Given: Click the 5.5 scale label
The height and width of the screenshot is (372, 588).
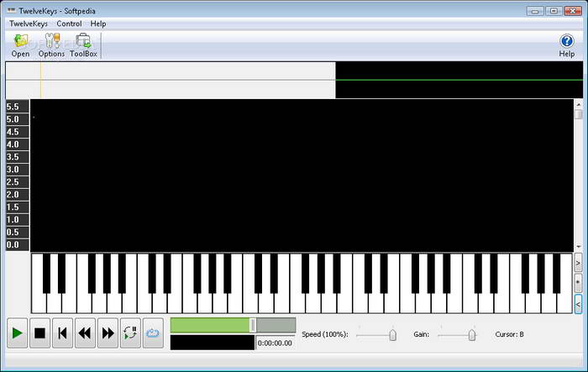Looking at the screenshot, I should (x=18, y=107).
